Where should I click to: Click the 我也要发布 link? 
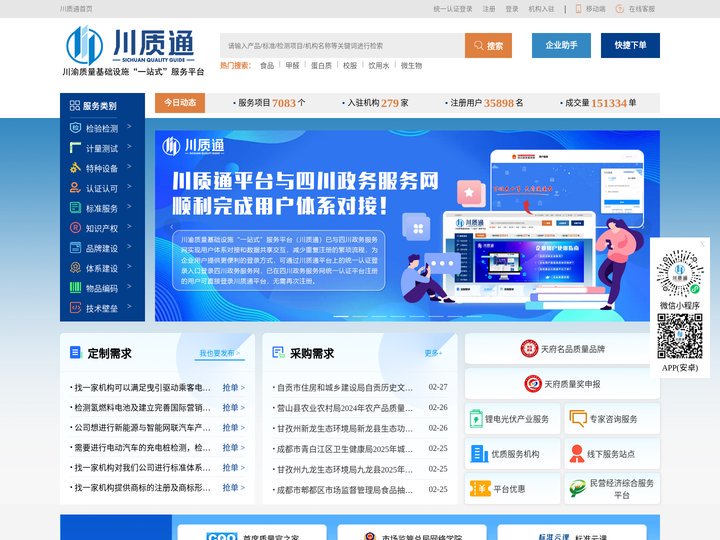tap(219, 353)
